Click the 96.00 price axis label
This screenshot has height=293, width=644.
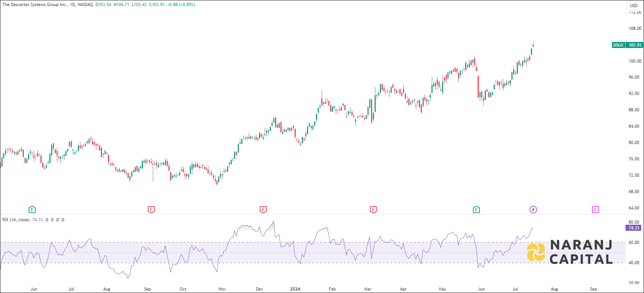634,77
